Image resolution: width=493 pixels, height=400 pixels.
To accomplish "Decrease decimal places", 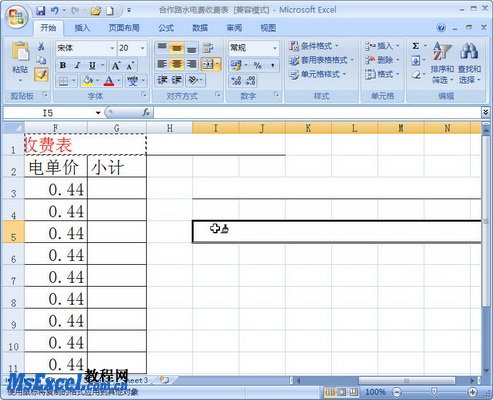I will 251,81.
